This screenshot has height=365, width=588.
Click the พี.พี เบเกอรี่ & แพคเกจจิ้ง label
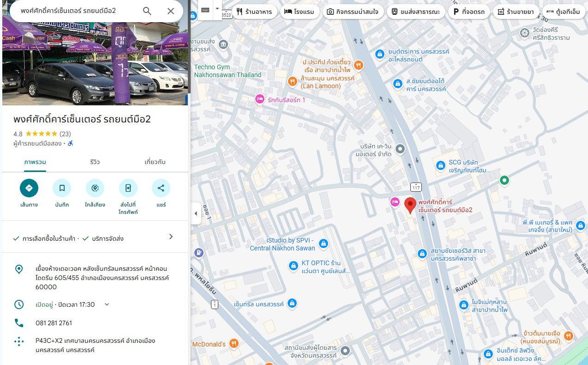[x=547, y=226]
